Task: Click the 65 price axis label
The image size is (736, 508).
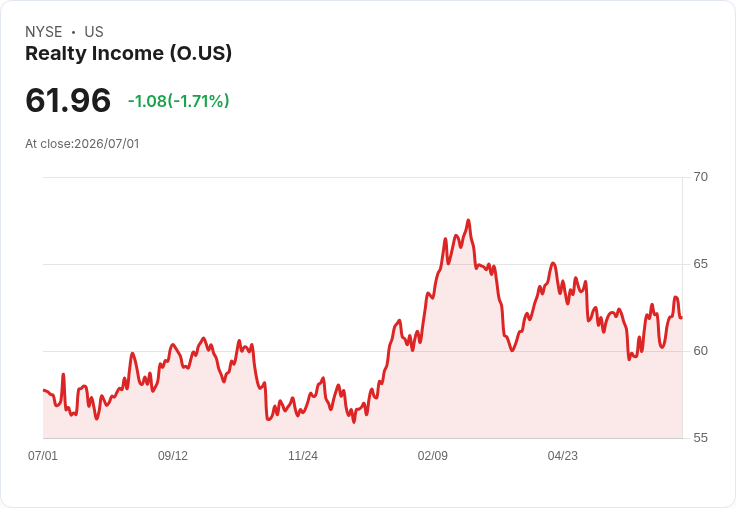Action: (x=700, y=264)
